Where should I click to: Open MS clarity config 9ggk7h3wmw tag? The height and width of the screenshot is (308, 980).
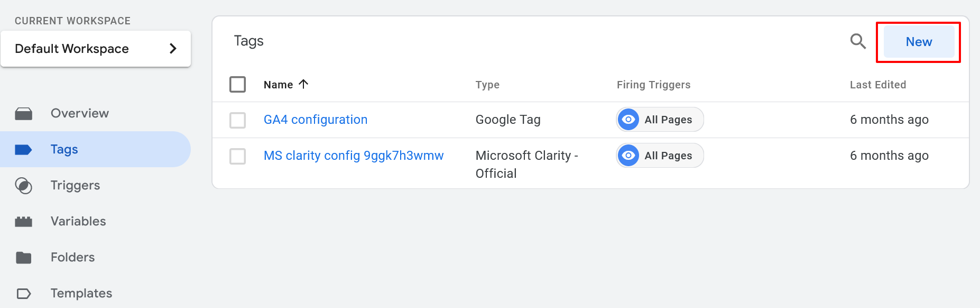coord(354,156)
